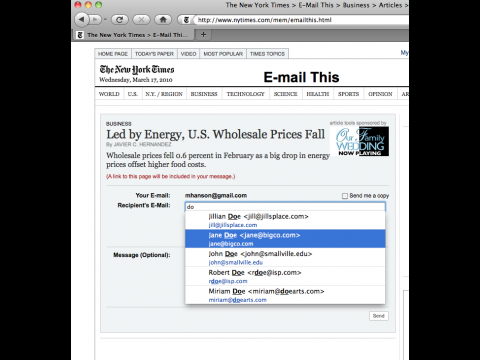Focus the URL address field
This screenshot has width=480, height=360.
[x=302, y=20]
